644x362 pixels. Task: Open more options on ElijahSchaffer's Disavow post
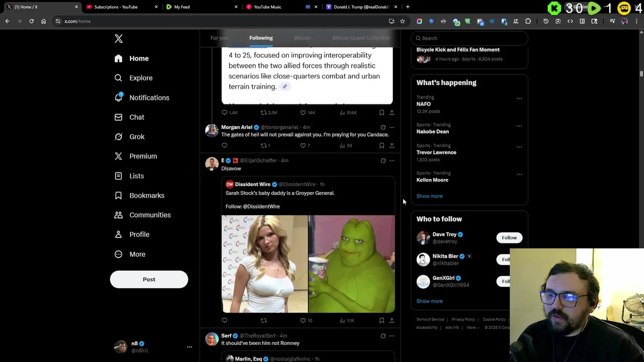click(392, 160)
